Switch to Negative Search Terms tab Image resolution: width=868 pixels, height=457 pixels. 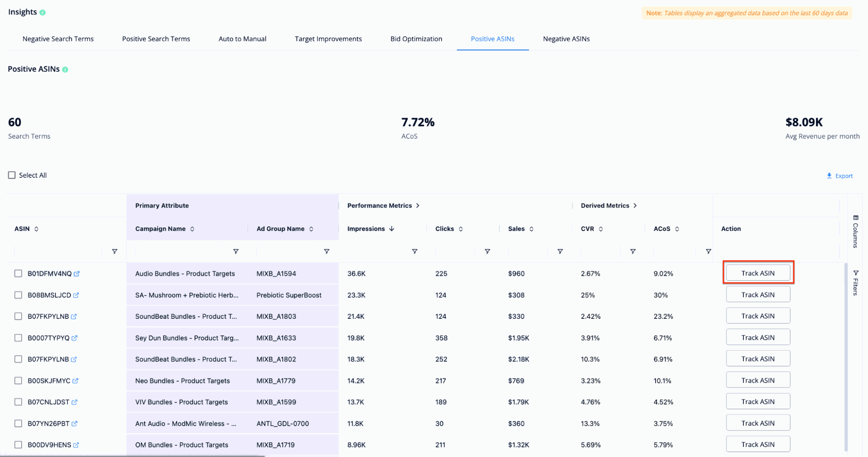coord(58,39)
